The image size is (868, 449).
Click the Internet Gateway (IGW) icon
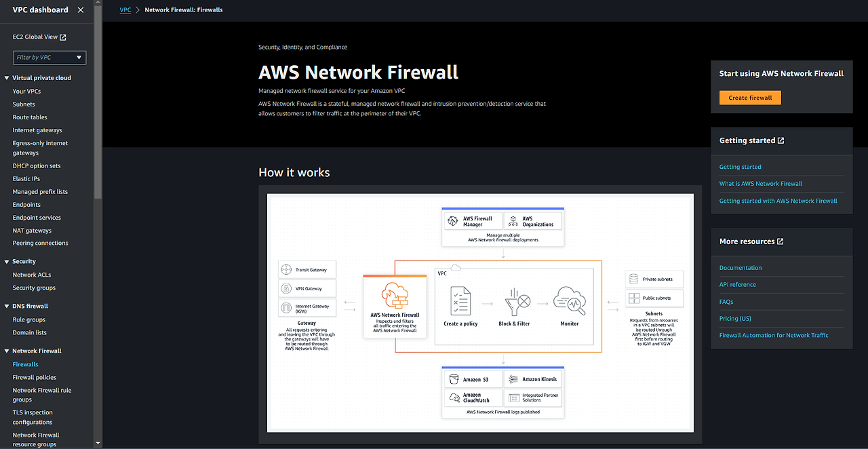[287, 308]
